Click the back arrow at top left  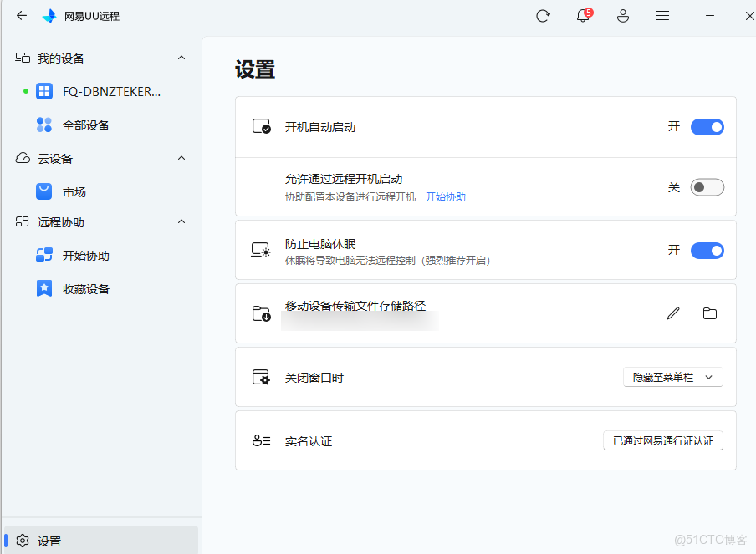click(x=21, y=15)
